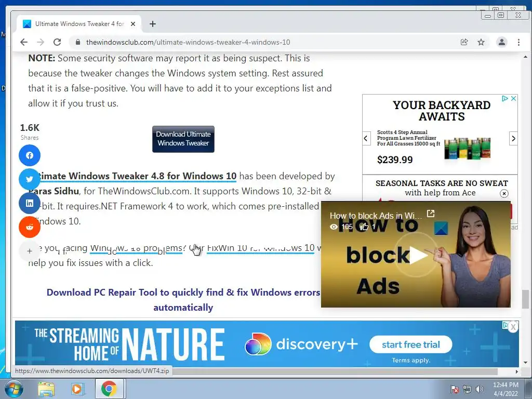The height and width of the screenshot is (399, 532).
Task: Share this page via the address bar icon
Action: pyautogui.click(x=464, y=42)
